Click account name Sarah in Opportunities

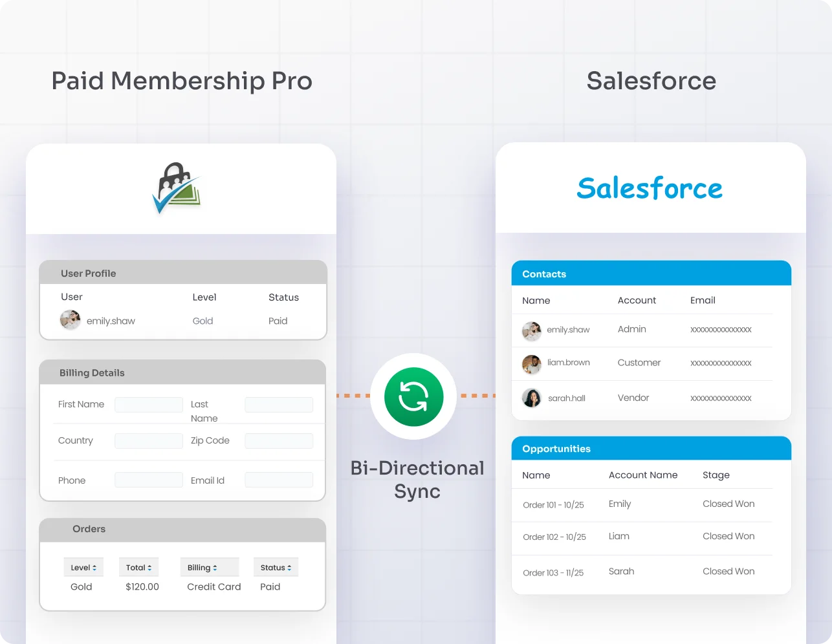(622, 572)
